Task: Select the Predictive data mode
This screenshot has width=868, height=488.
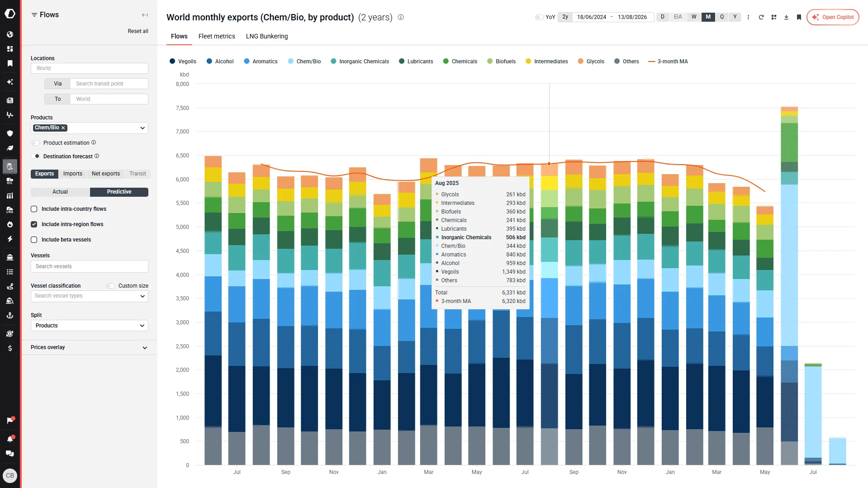Action: 119,192
